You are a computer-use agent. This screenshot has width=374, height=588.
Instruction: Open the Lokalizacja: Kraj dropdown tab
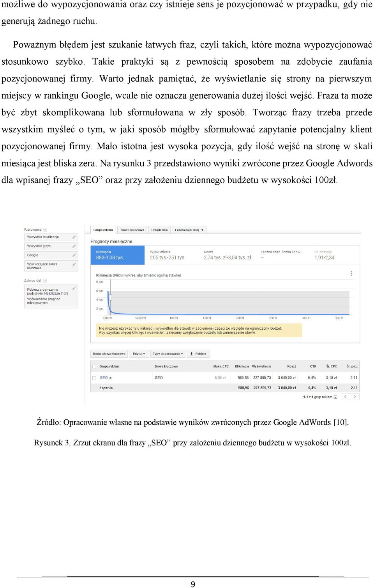[x=189, y=230]
